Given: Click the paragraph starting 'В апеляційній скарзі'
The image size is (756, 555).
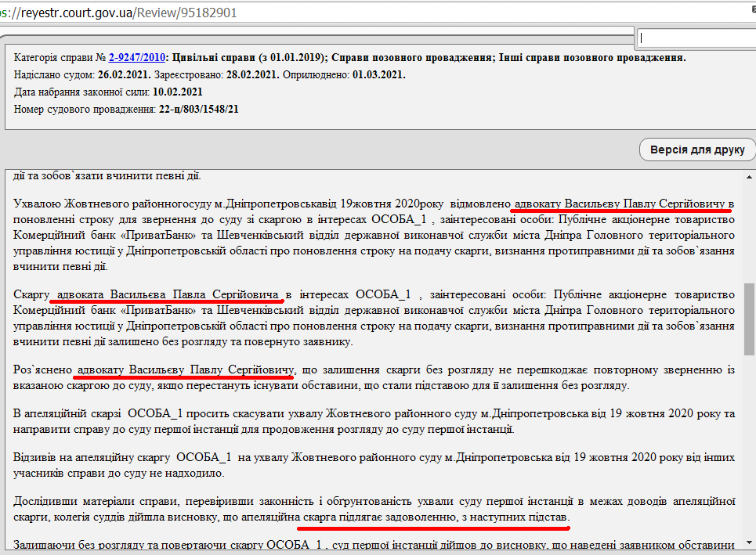Looking at the screenshot, I should pos(374,421).
